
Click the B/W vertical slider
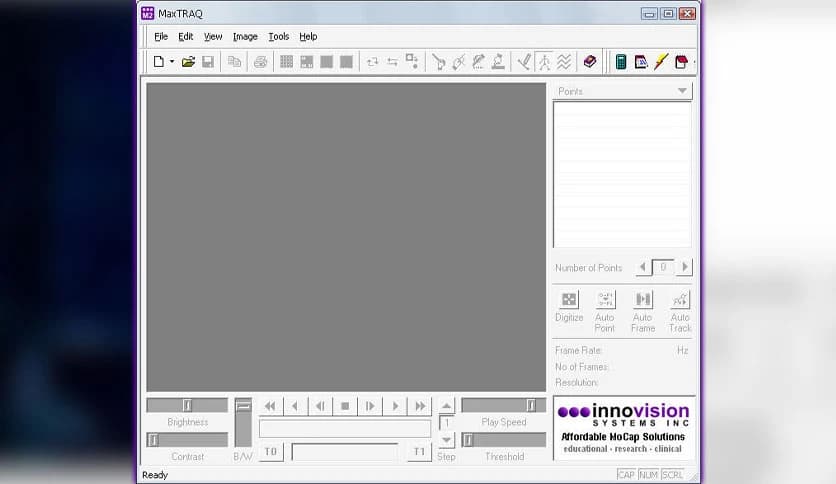coord(243,422)
